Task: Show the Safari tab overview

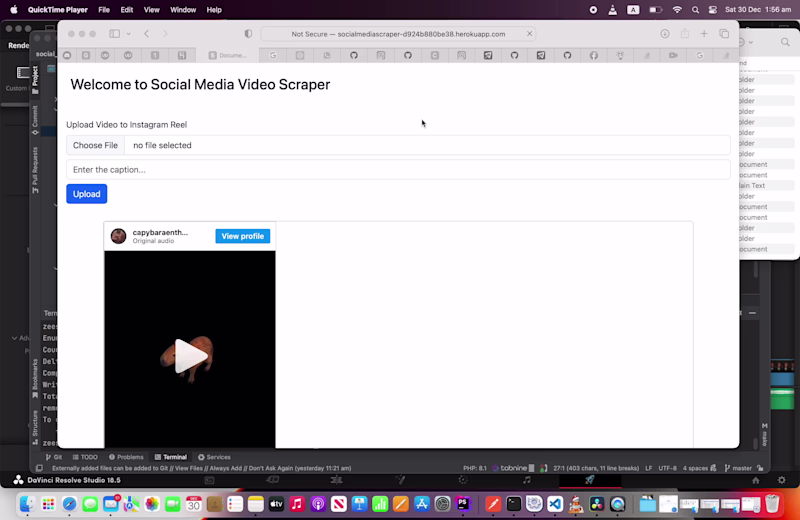Action: (x=724, y=34)
